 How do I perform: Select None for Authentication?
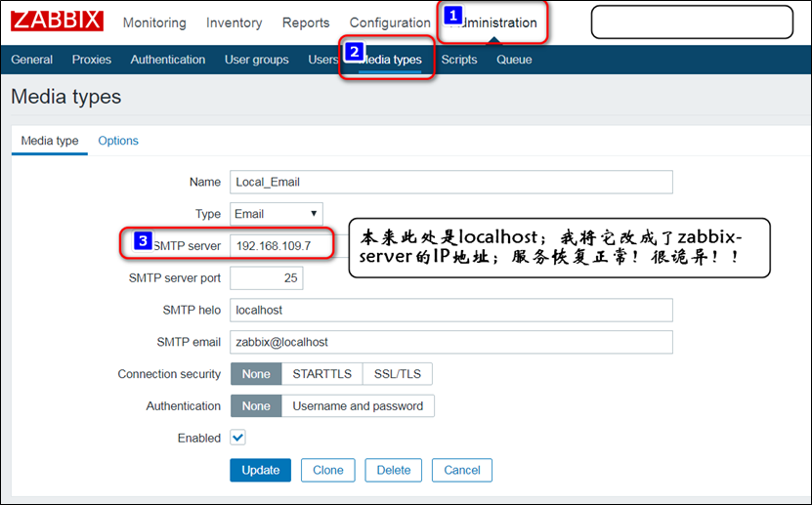tap(256, 406)
